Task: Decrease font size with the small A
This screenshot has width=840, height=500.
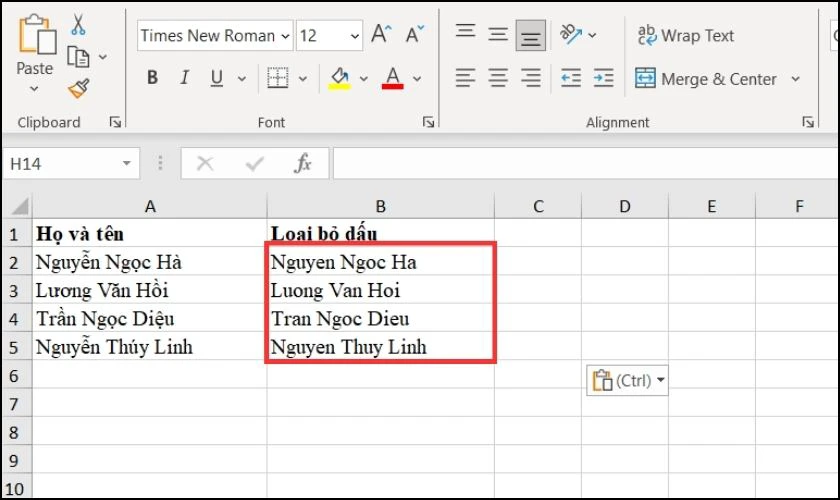Action: click(x=415, y=34)
